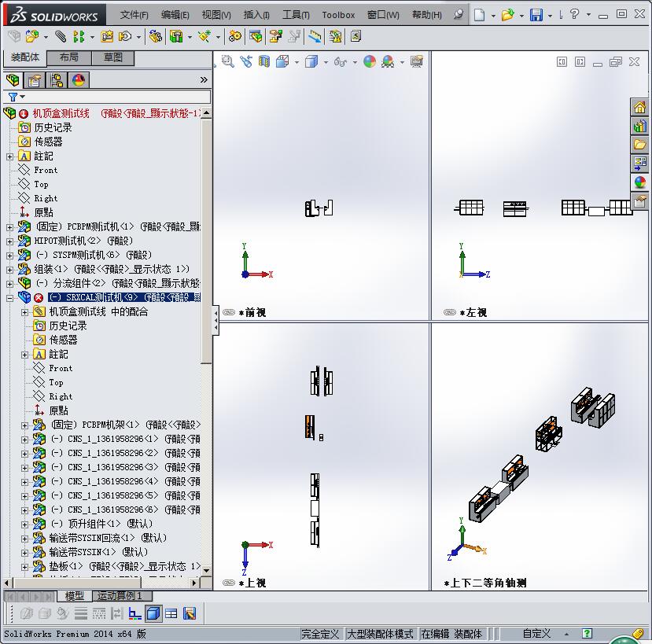Expand the HIPOT测试机<2> component
Image resolution: width=652 pixels, height=644 pixels.
[x=9, y=241]
